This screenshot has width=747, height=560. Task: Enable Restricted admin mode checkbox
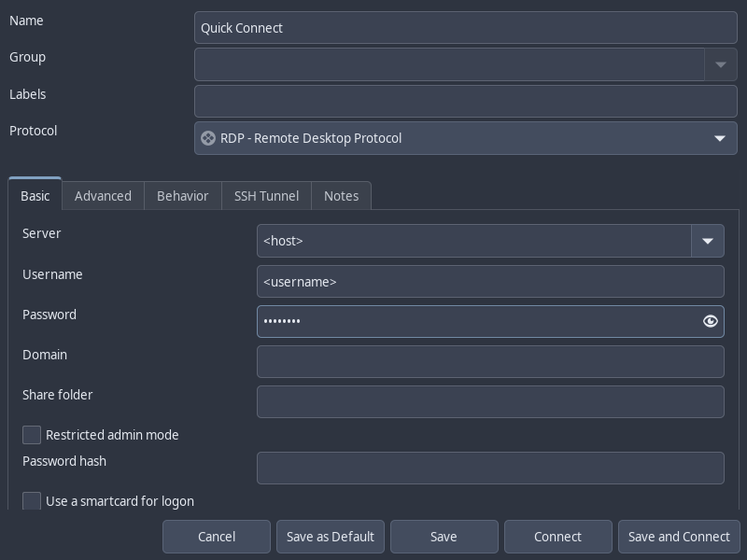[33, 435]
